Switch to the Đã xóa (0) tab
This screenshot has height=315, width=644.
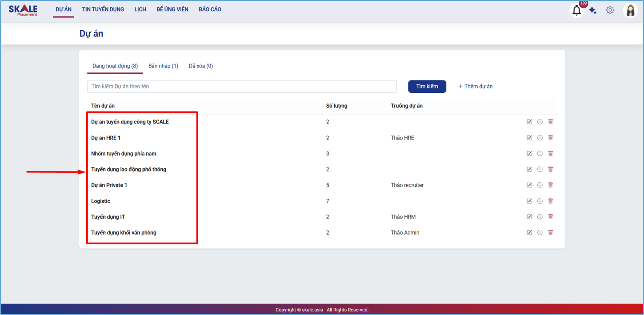pyautogui.click(x=200, y=66)
